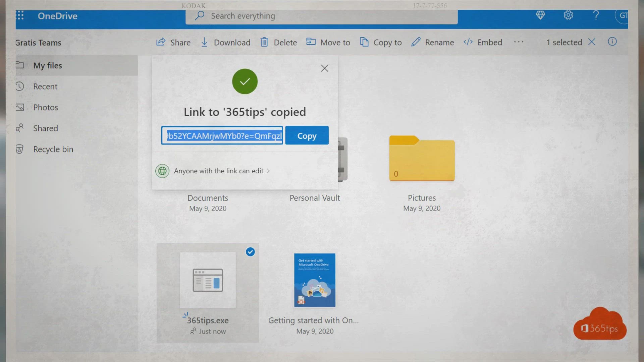Click the Photos picture icon
644x362 pixels.
click(x=20, y=107)
